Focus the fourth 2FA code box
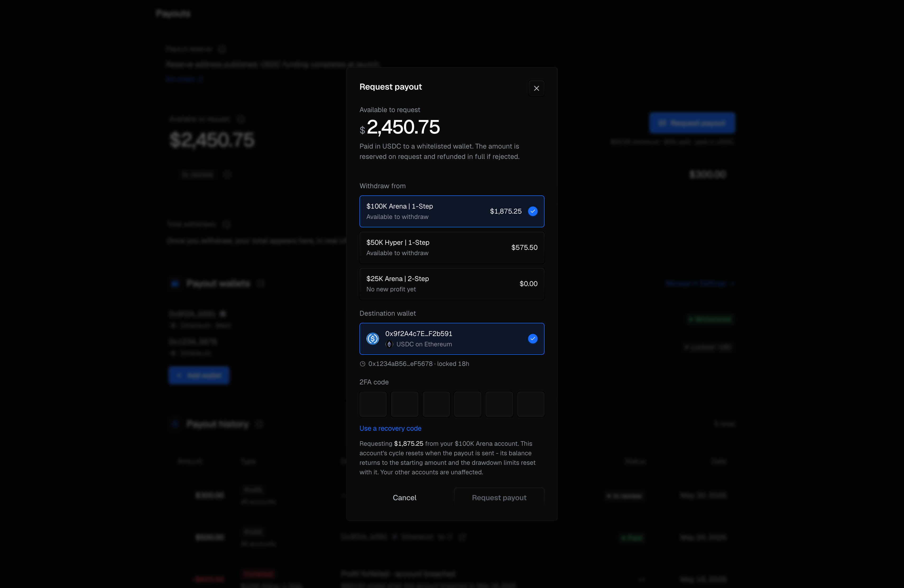This screenshot has width=904, height=588. [x=468, y=404]
